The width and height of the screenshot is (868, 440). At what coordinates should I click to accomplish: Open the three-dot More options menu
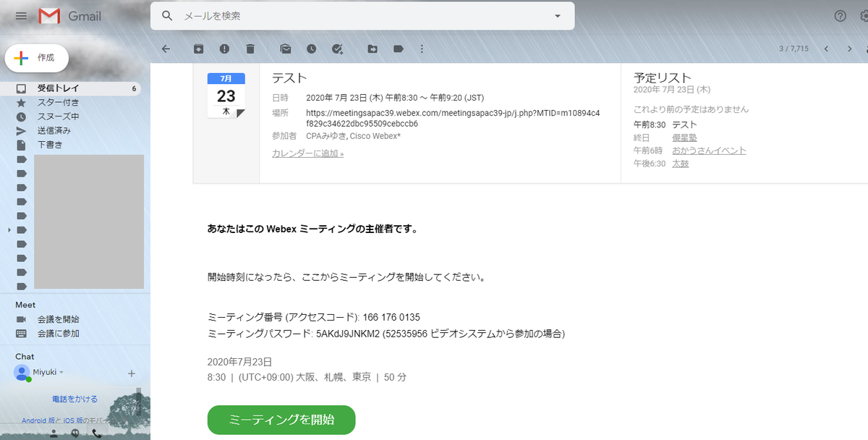pyautogui.click(x=422, y=48)
